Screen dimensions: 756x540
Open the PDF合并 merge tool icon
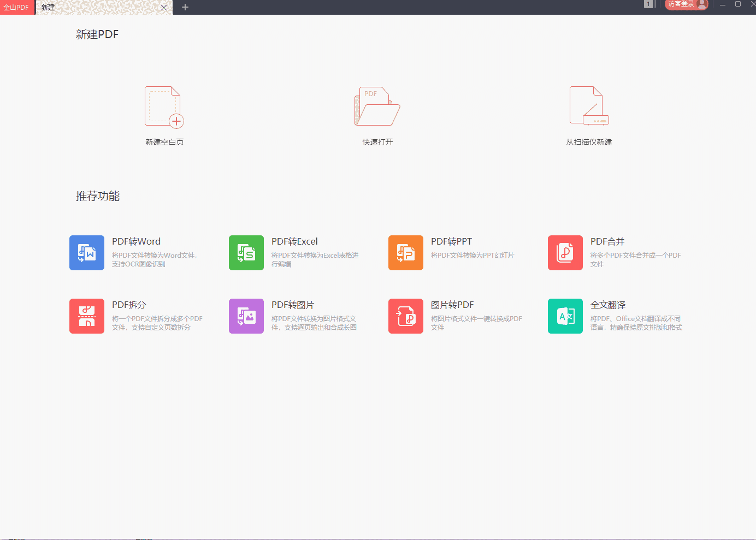(565, 253)
